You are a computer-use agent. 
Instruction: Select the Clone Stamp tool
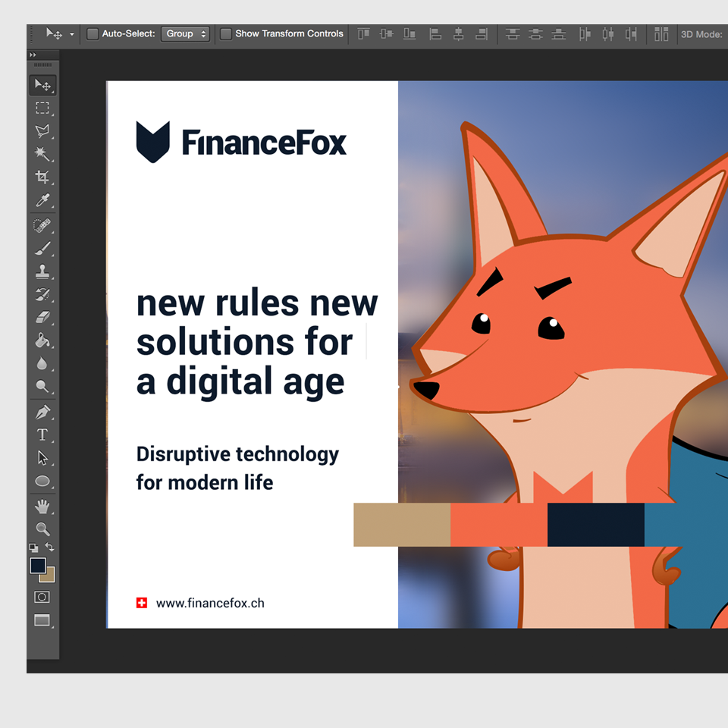click(42, 271)
